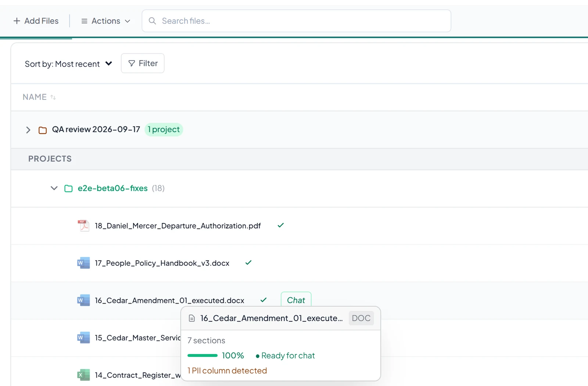The height and width of the screenshot is (386, 588).
Task: Click the magnifier icon in the search box
Action: (152, 21)
